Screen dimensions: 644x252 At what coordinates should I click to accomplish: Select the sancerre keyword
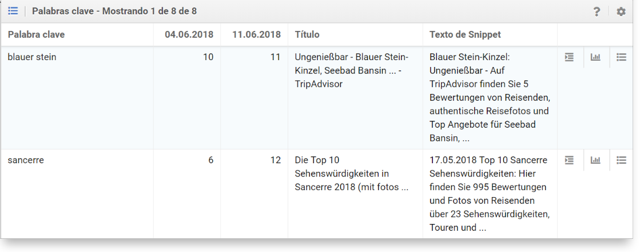point(26,160)
